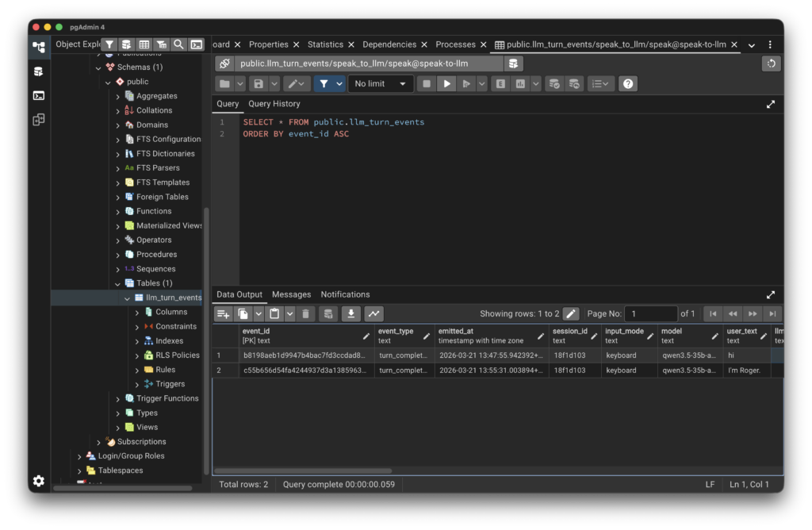
Task: Select Login/Group Roles in the tree
Action: (x=131, y=456)
